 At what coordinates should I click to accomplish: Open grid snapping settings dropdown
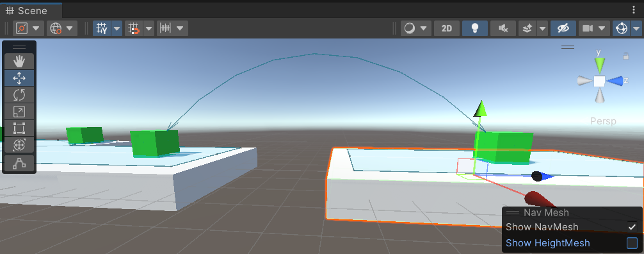tap(149, 28)
